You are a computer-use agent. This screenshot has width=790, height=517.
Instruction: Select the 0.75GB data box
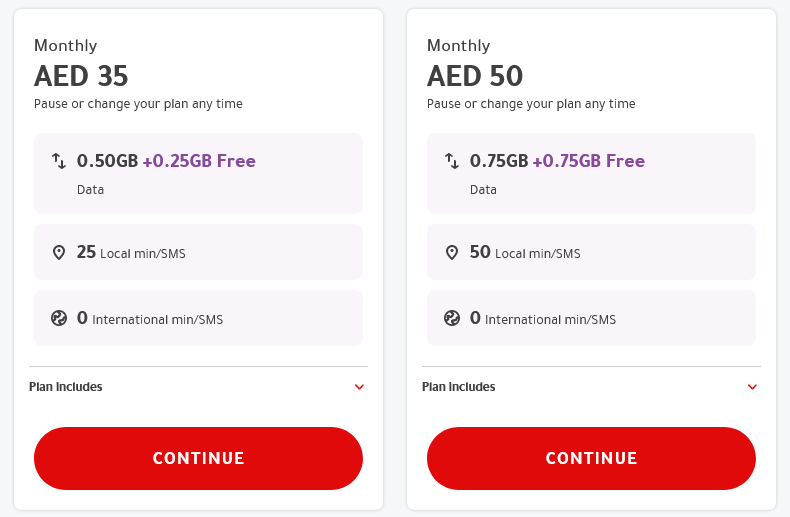pyautogui.click(x=591, y=174)
